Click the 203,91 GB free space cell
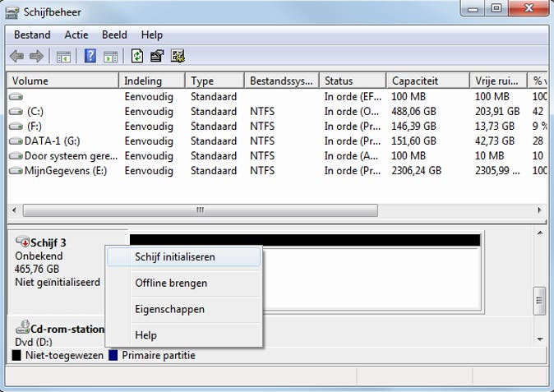The height and width of the screenshot is (392, 554). [497, 112]
